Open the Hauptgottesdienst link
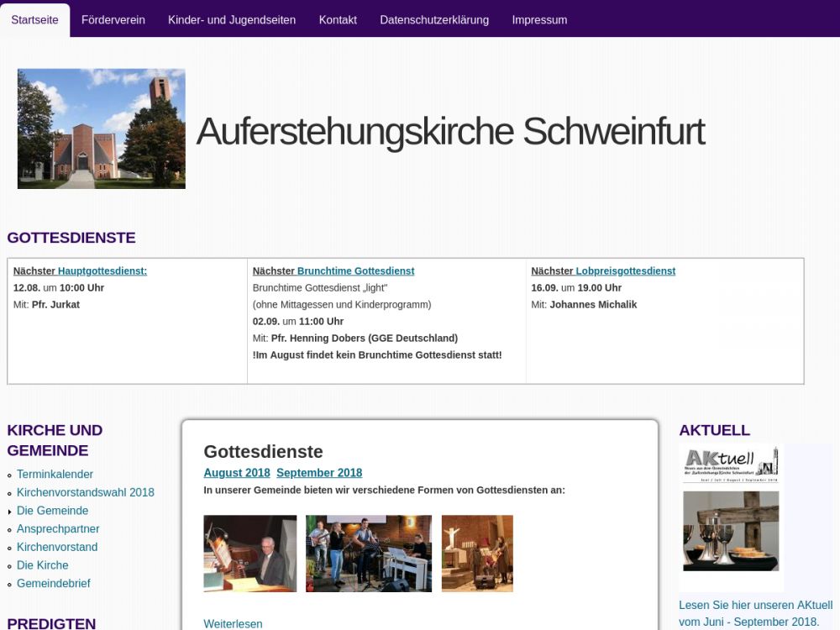Screen dimensions: 840x630 (102, 271)
